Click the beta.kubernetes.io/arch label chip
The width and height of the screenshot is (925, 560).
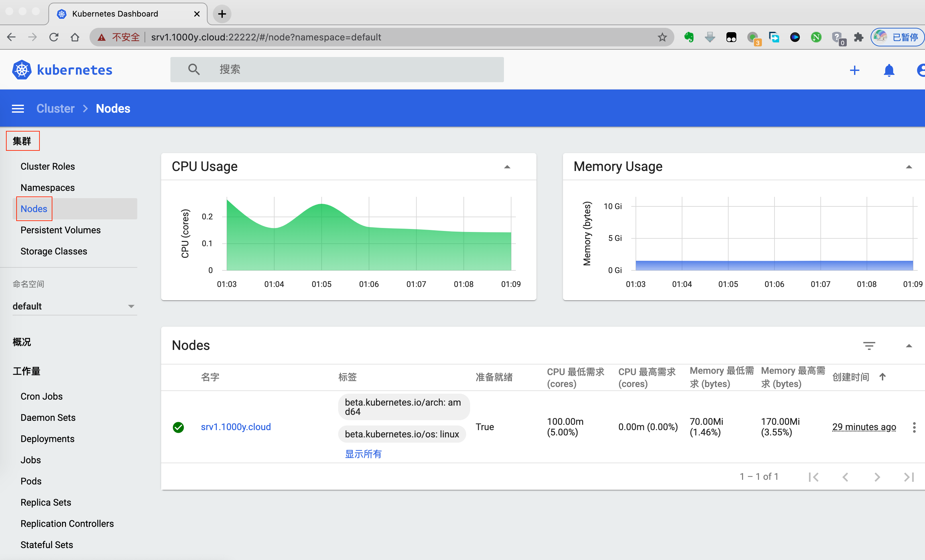(404, 407)
